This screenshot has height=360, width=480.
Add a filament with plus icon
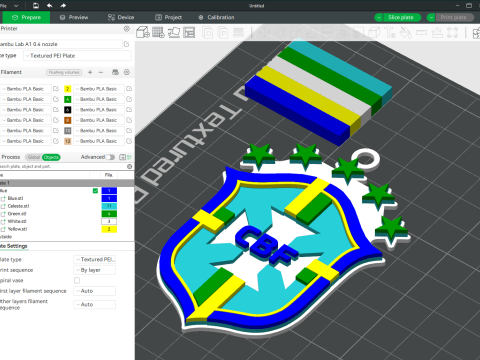90,72
